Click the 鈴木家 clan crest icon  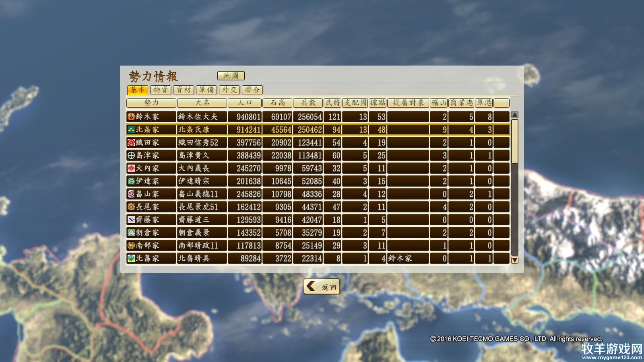coord(131,117)
